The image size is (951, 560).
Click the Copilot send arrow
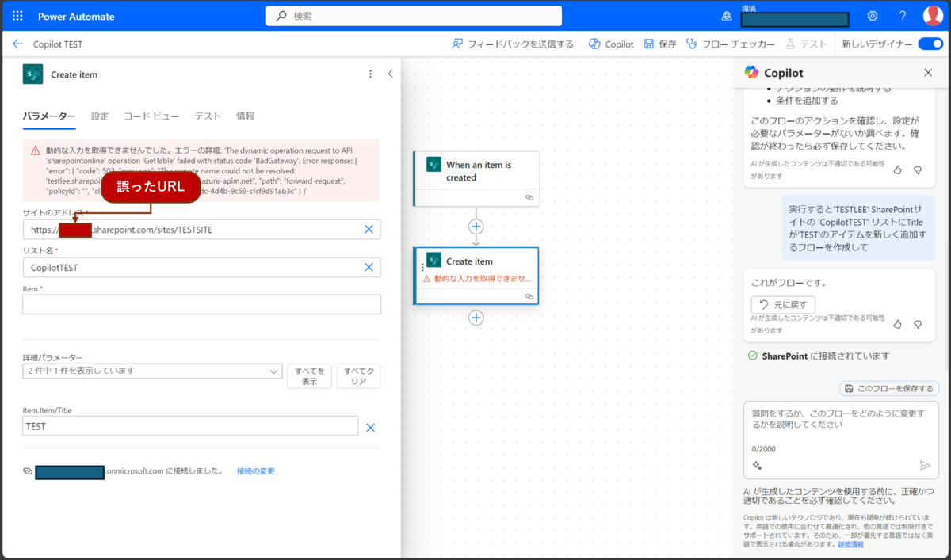click(924, 466)
